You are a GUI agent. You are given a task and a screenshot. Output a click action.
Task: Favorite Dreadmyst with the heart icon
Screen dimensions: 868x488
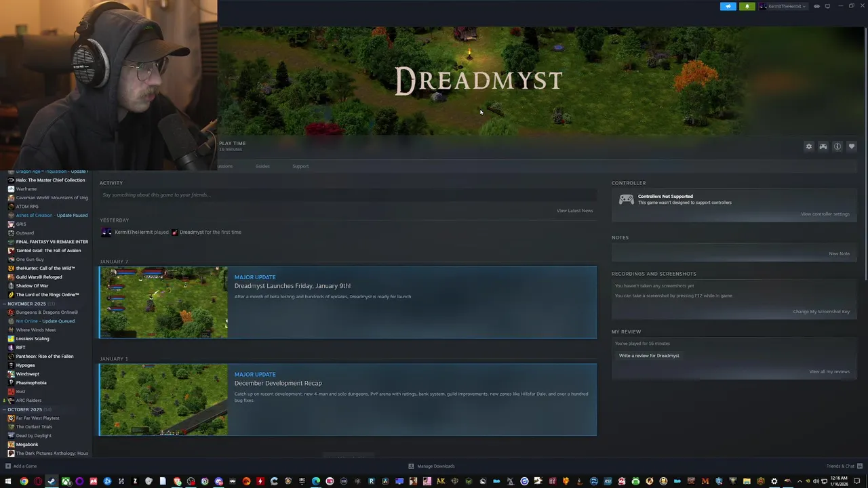point(852,146)
